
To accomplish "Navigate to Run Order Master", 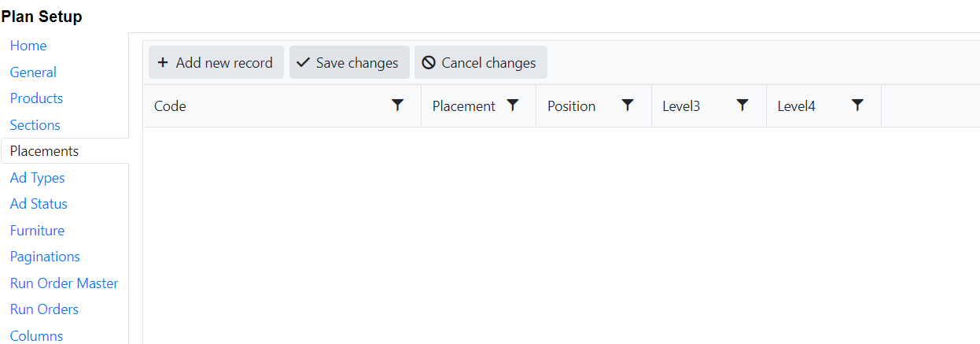I will (64, 283).
